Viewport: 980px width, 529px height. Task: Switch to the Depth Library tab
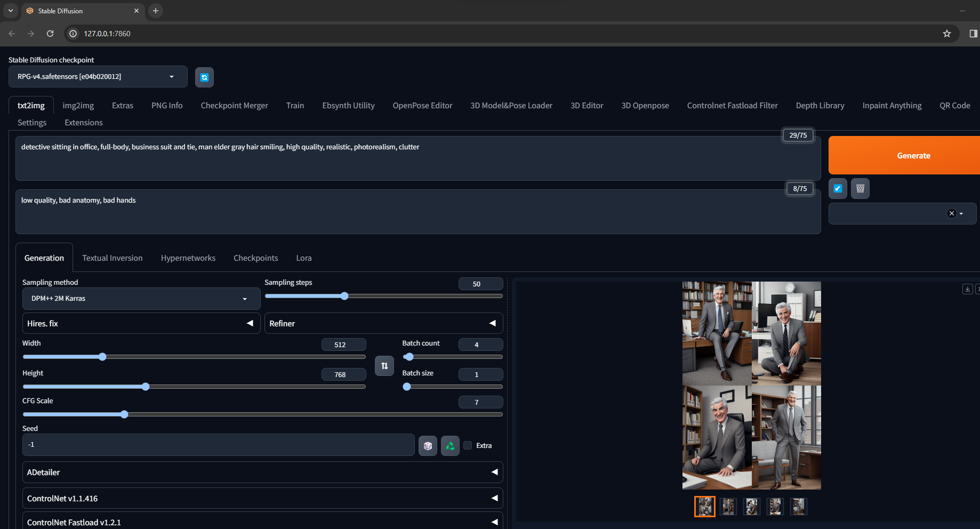pos(820,106)
